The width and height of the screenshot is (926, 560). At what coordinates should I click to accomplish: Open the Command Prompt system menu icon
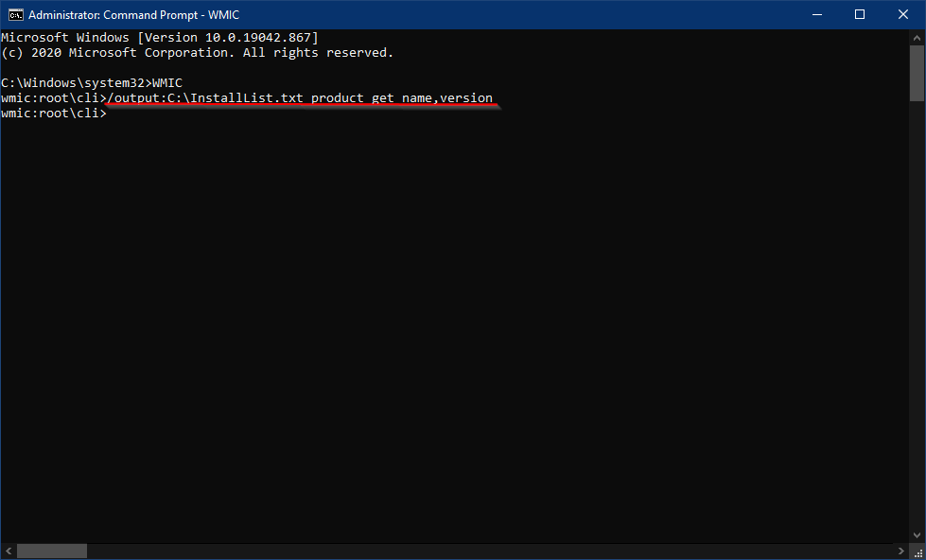[x=15, y=15]
